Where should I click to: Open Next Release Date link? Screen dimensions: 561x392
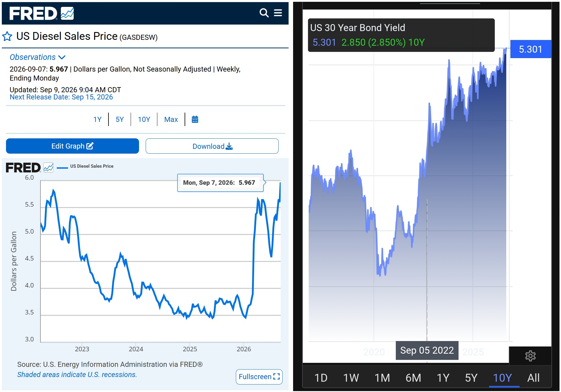tap(61, 97)
